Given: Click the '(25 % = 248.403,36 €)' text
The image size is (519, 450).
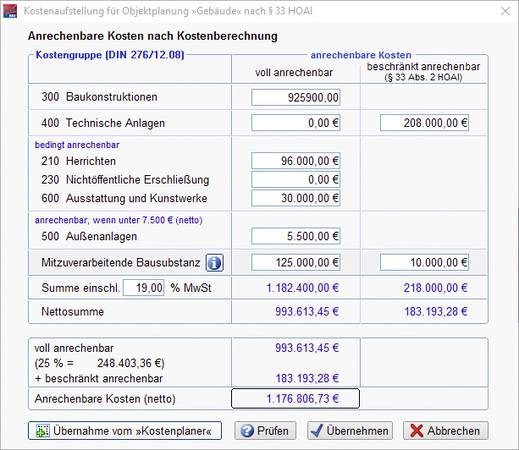Looking at the screenshot, I should (99, 363).
